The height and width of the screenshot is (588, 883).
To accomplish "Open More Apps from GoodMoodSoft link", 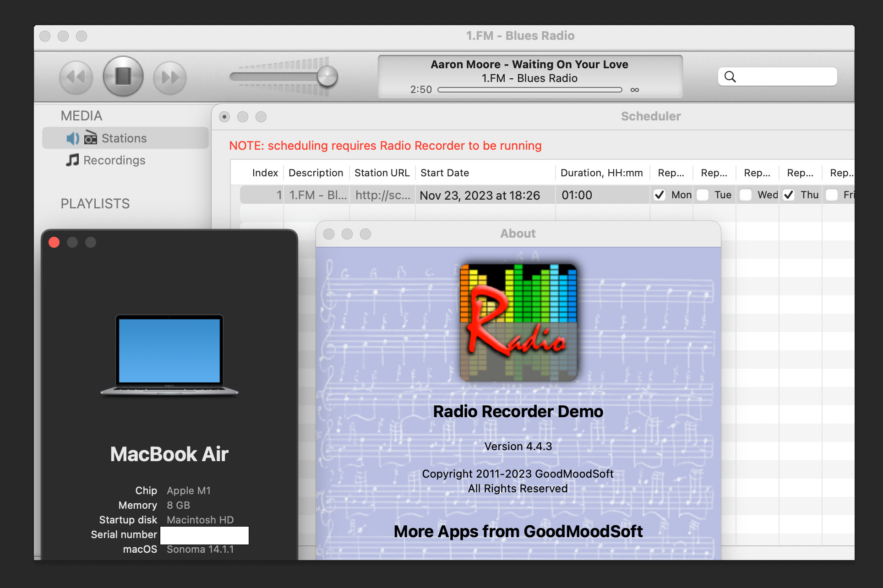I will click(518, 532).
